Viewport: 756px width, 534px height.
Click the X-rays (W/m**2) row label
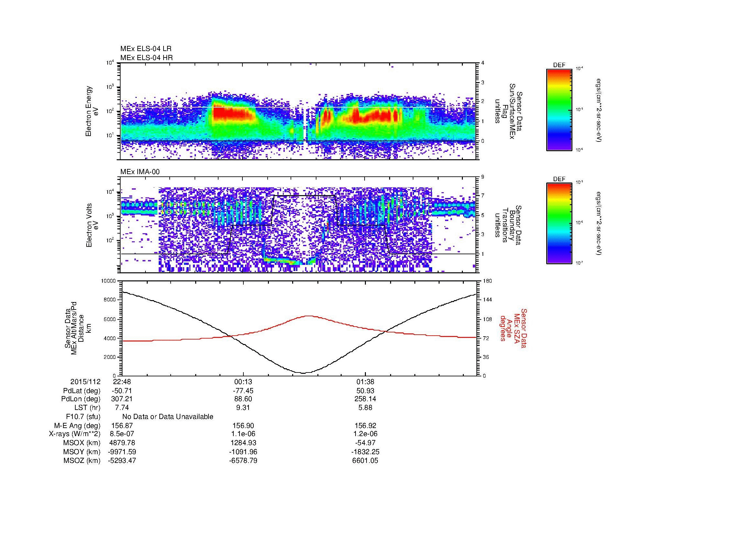(75, 434)
